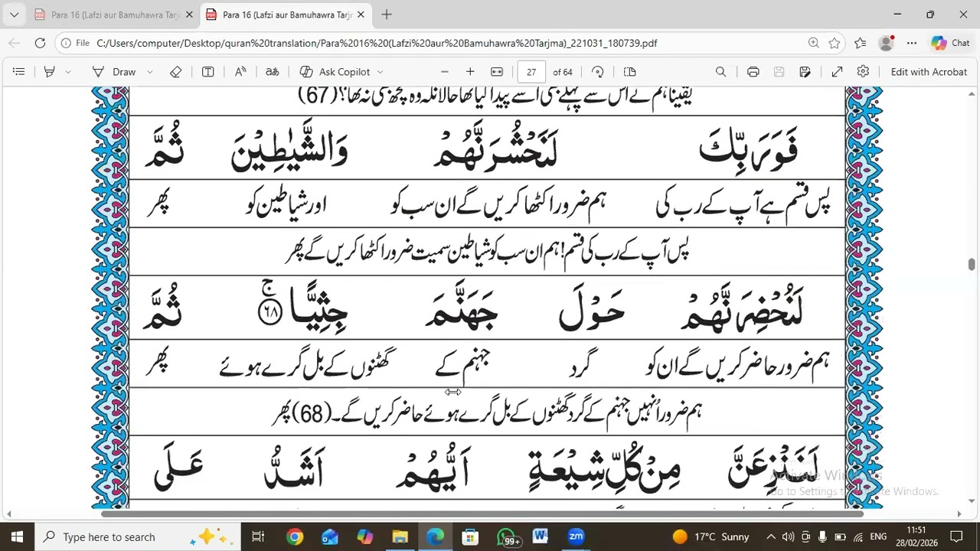
Task: Click the Save as icon
Action: 805,72
